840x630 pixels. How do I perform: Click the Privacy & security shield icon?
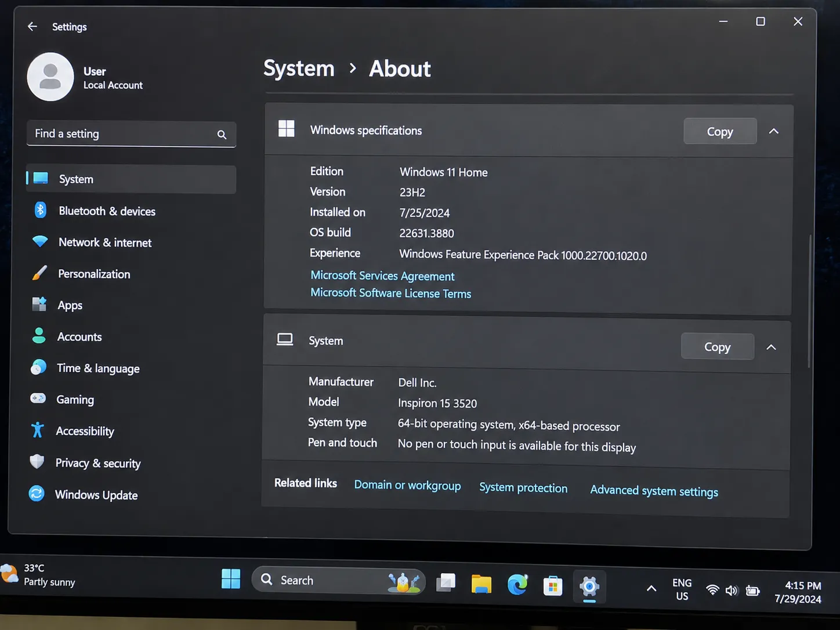click(x=37, y=462)
